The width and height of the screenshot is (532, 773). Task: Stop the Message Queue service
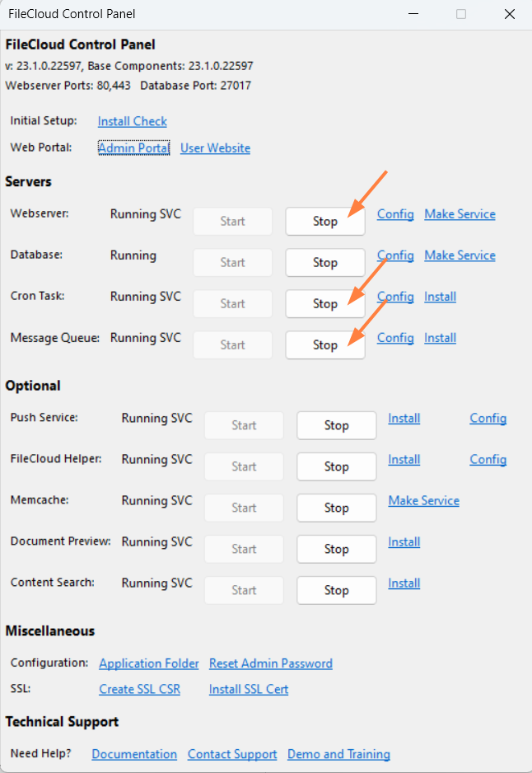tap(324, 344)
